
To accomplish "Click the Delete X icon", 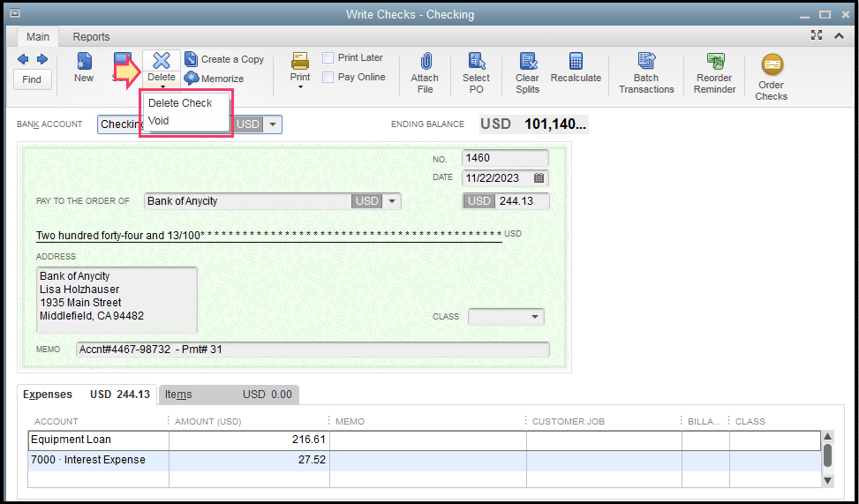I will (162, 61).
